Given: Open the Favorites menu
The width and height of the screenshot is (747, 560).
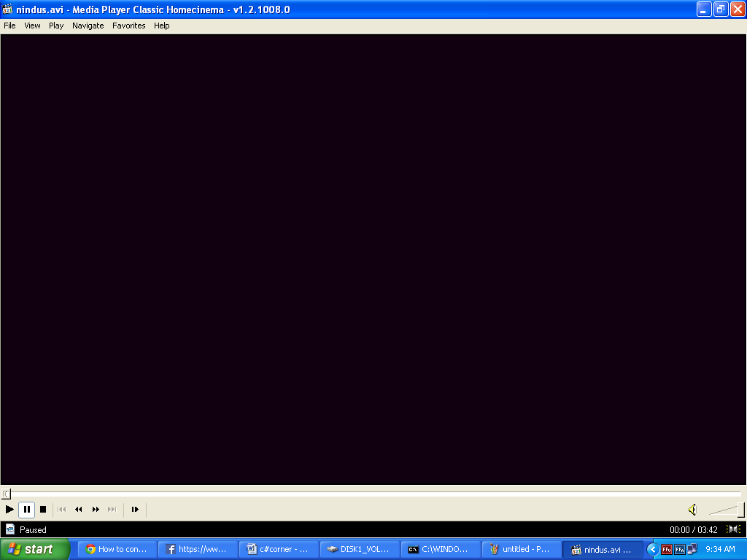Looking at the screenshot, I should tap(129, 26).
